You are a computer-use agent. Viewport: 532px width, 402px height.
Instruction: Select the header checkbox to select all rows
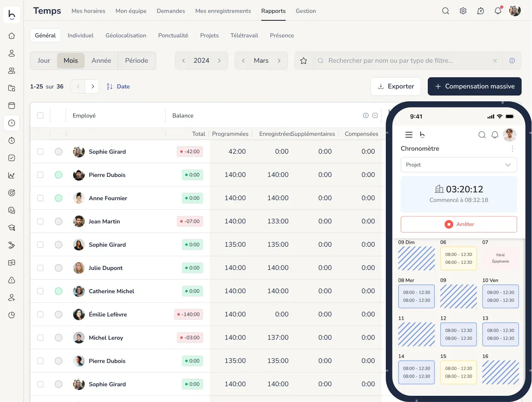40,115
